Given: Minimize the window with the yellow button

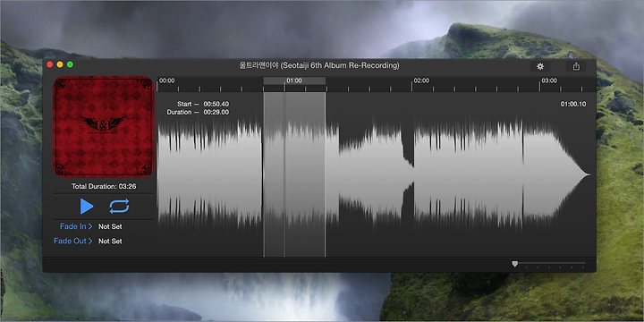Looking at the screenshot, I should (x=60, y=64).
